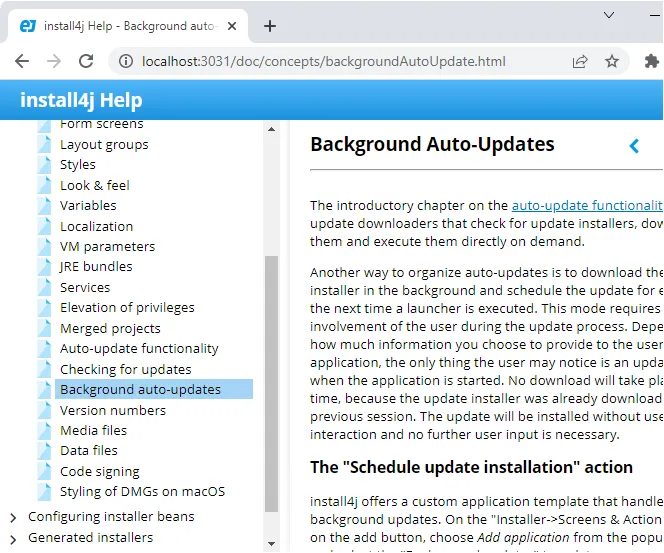Screen dimensions: 664x553
Task: Open the auto-update functionality link
Action: point(587,205)
